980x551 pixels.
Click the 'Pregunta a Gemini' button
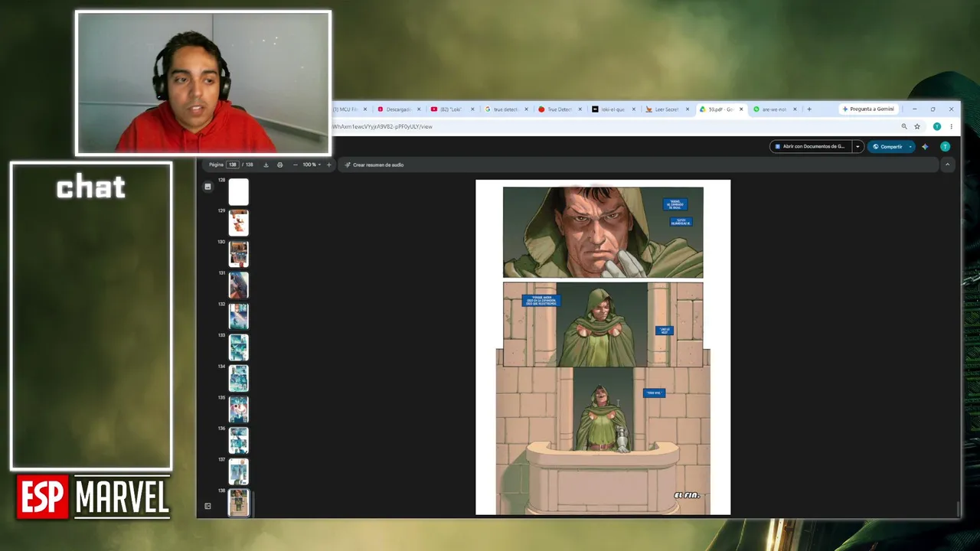click(x=868, y=109)
